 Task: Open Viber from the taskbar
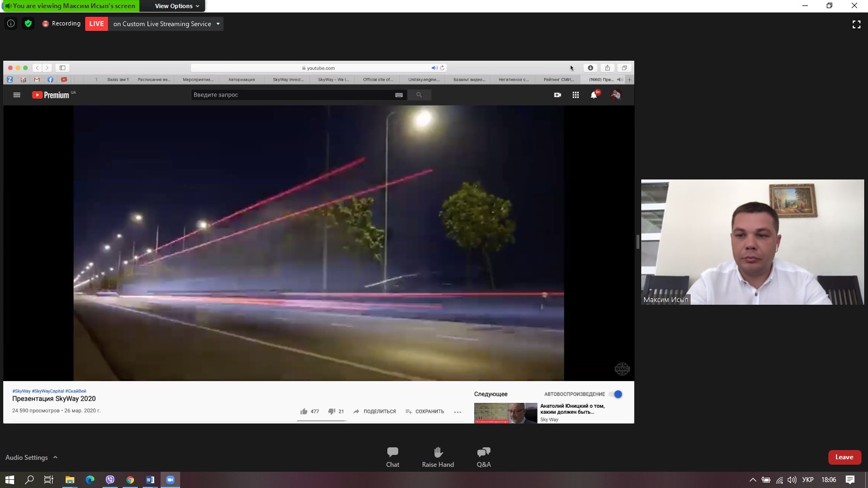[x=110, y=480]
